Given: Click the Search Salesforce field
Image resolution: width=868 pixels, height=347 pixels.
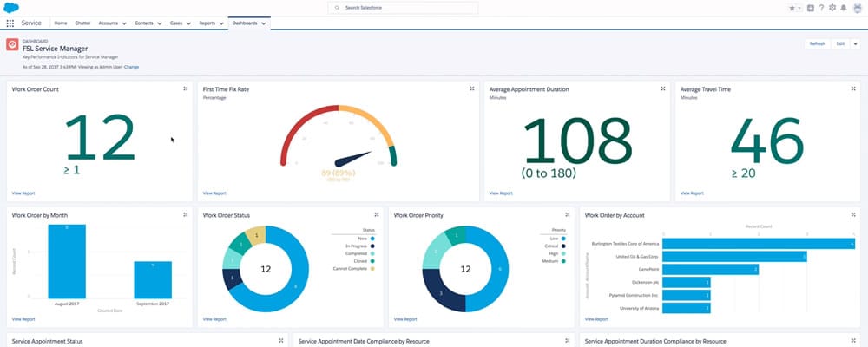Looking at the screenshot, I should (x=403, y=8).
